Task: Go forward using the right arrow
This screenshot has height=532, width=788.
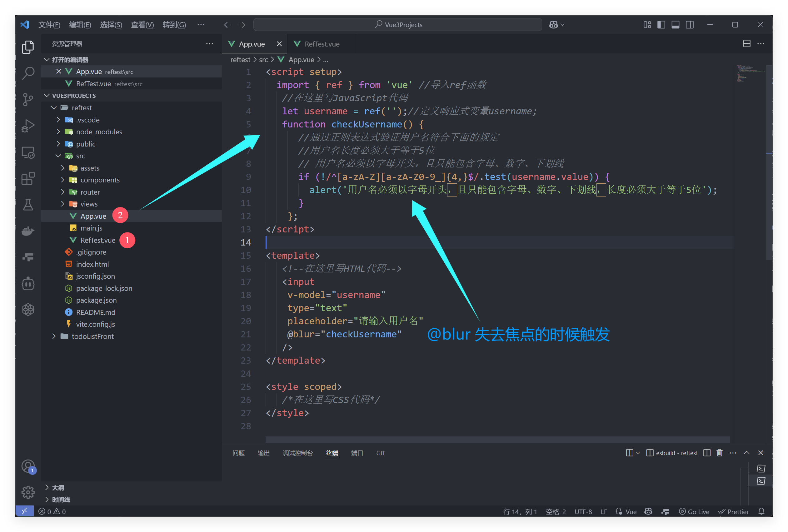Action: coord(242,25)
